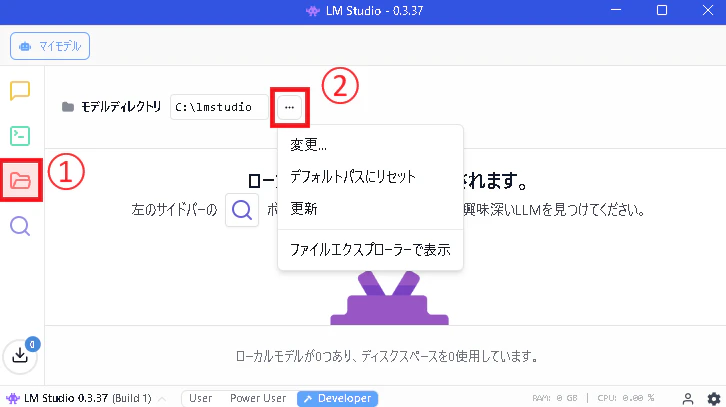Open the Downloads icon with badge
Viewport: 726px width, 407px height.
click(x=20, y=356)
